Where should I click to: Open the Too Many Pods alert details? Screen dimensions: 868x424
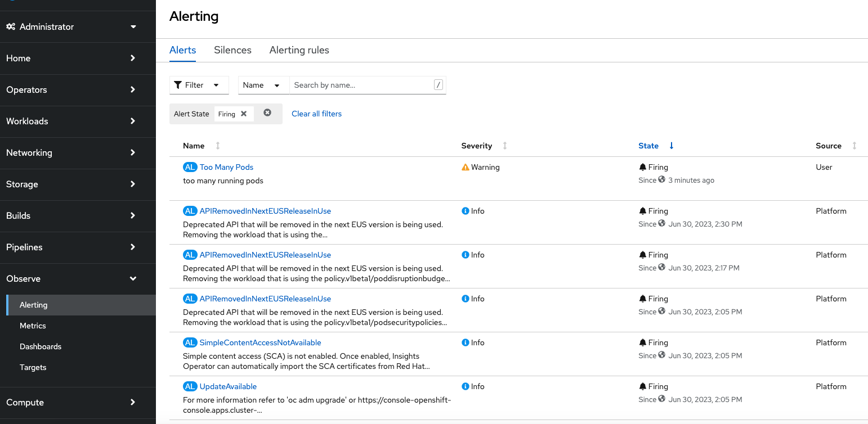pos(226,167)
